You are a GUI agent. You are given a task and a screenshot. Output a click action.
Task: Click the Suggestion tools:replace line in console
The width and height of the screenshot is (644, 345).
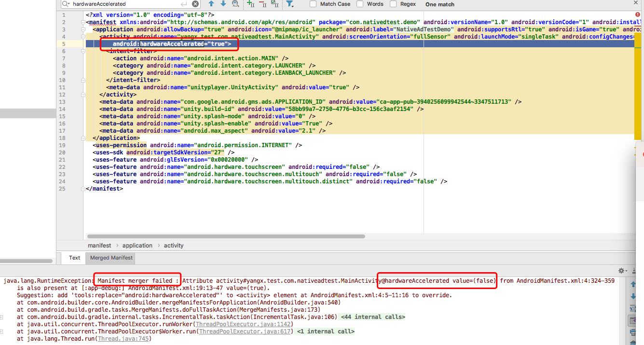coord(234,295)
